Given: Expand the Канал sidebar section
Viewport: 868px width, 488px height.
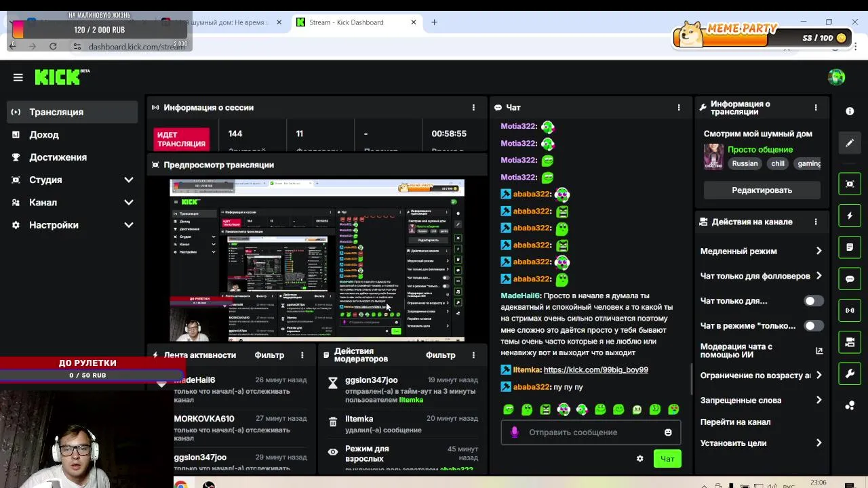Looking at the screenshot, I should (73, 203).
